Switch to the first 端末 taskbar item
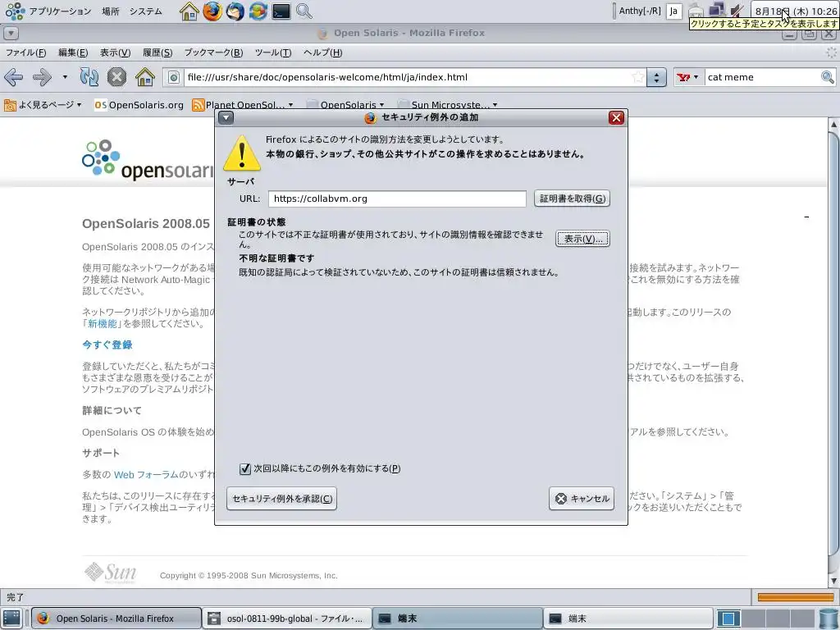Screen dimensions: 840x630 [458, 619]
